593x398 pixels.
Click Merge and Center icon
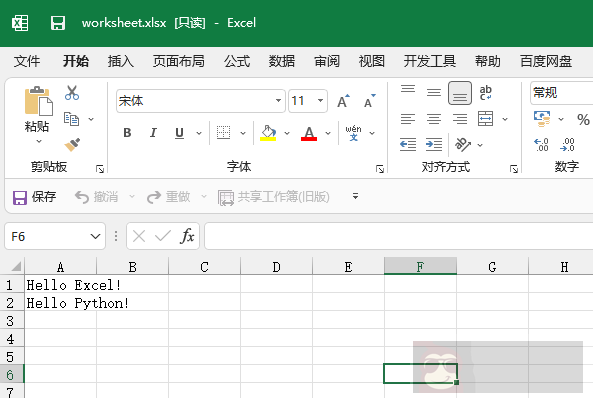point(486,119)
